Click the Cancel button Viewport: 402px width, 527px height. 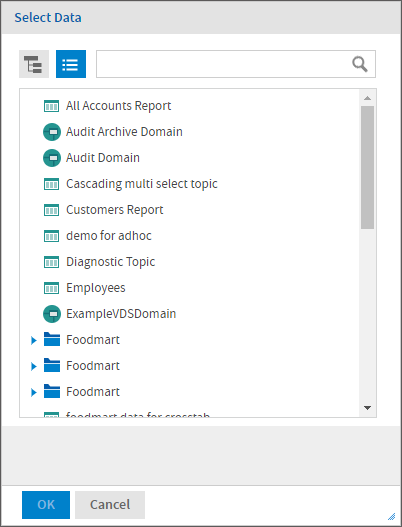pyautogui.click(x=110, y=505)
